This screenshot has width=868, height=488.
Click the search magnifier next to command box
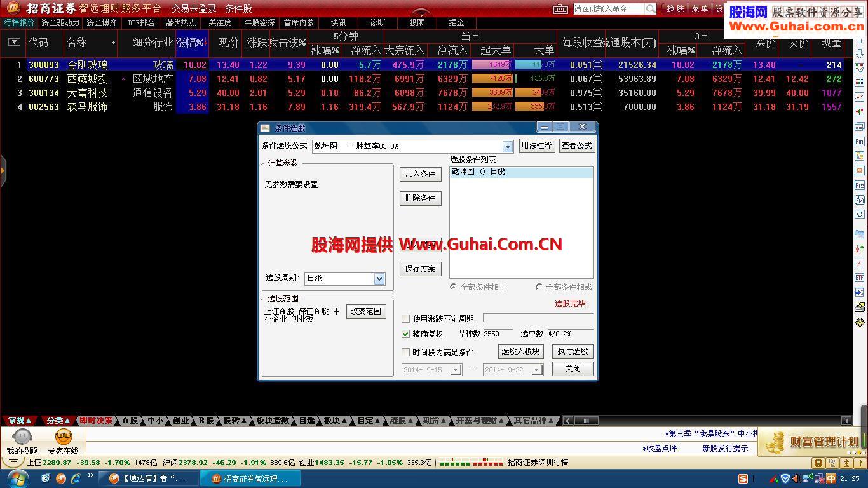pos(651,9)
